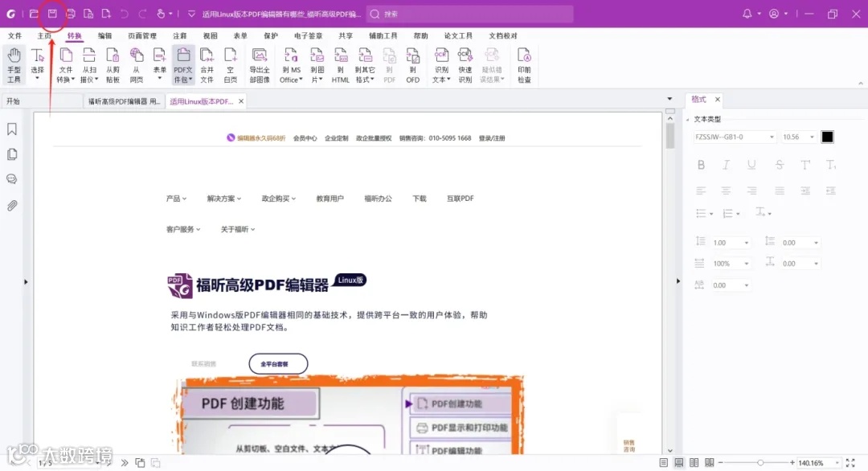Click the zoom out minus icon
This screenshot has height=471, width=868.
[720, 463]
